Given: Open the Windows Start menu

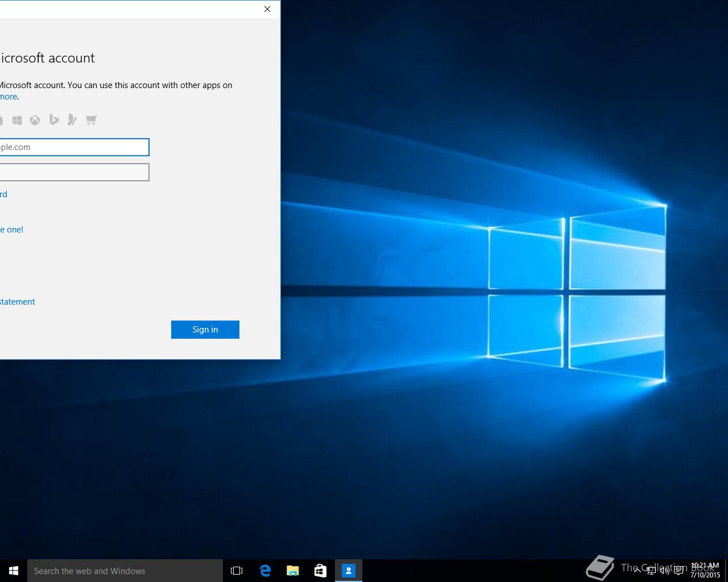Looking at the screenshot, I should pyautogui.click(x=14, y=571).
